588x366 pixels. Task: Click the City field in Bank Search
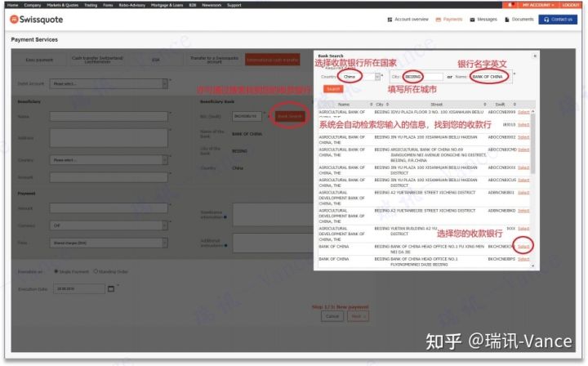point(422,77)
